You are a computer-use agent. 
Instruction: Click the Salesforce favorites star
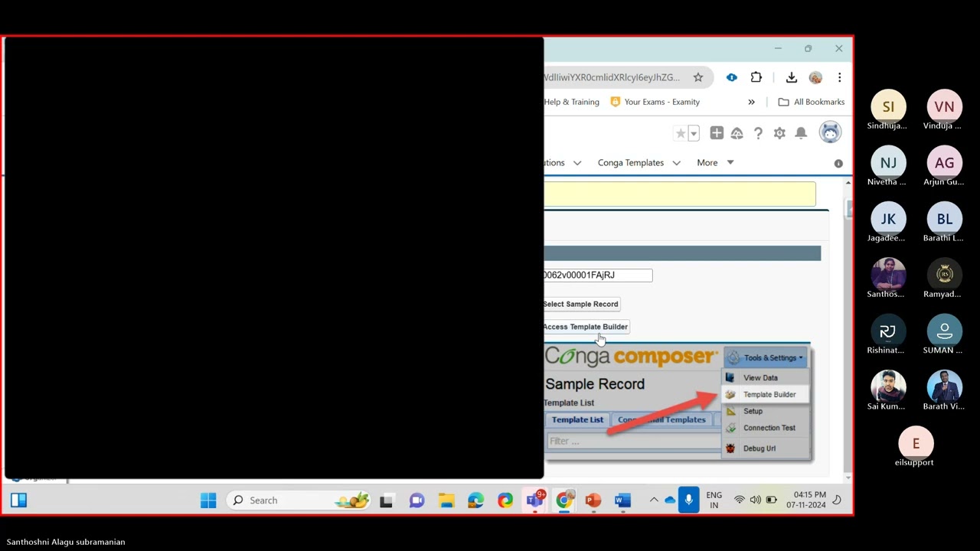tap(680, 133)
